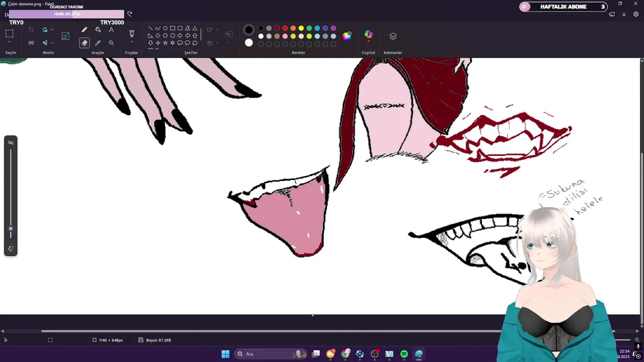Expand the Brushes dropdown arrow
The image size is (644, 362).
(131, 42)
